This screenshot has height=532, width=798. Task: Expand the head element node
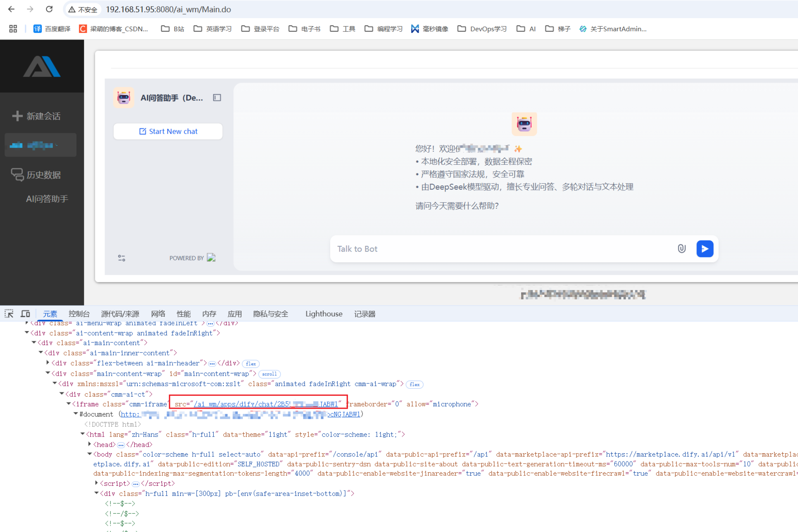[x=90, y=444]
